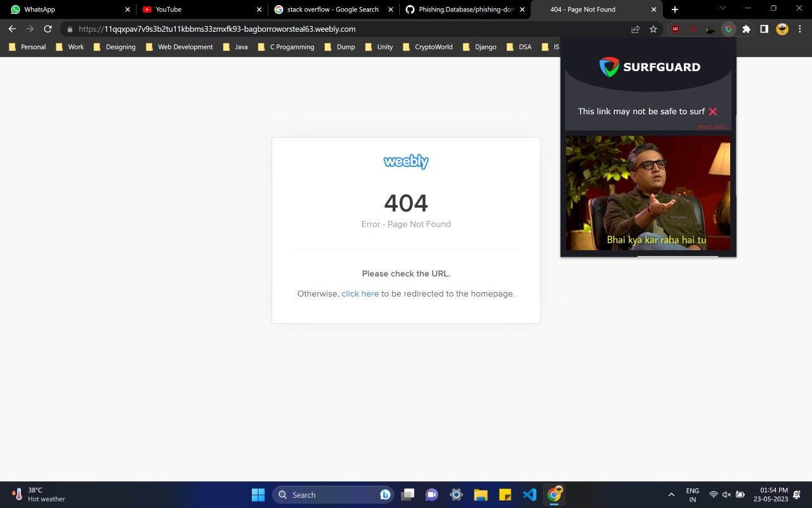The width and height of the screenshot is (812, 508).
Task: Click the red X beside the unsafe link warning
Action: tap(713, 112)
